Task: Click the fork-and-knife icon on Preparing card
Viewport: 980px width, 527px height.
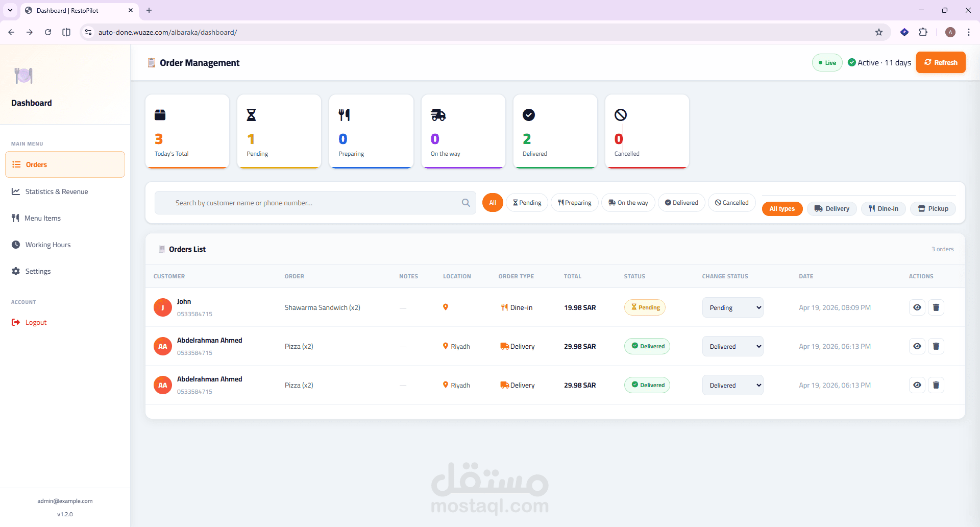Action: click(x=345, y=115)
